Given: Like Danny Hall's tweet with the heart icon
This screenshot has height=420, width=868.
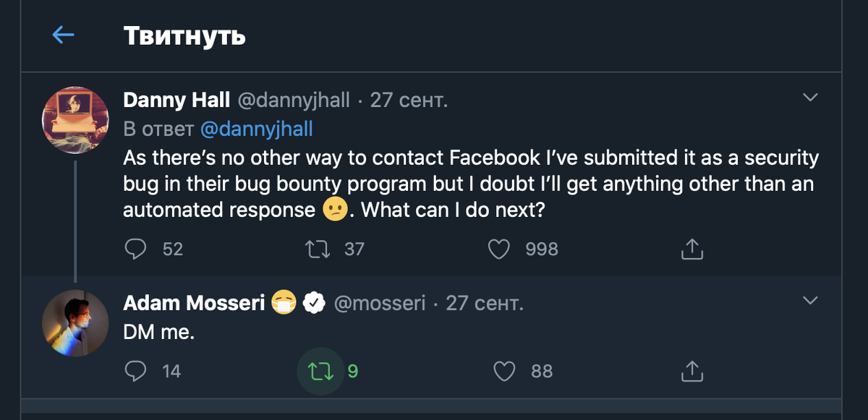Looking at the screenshot, I should [x=499, y=248].
